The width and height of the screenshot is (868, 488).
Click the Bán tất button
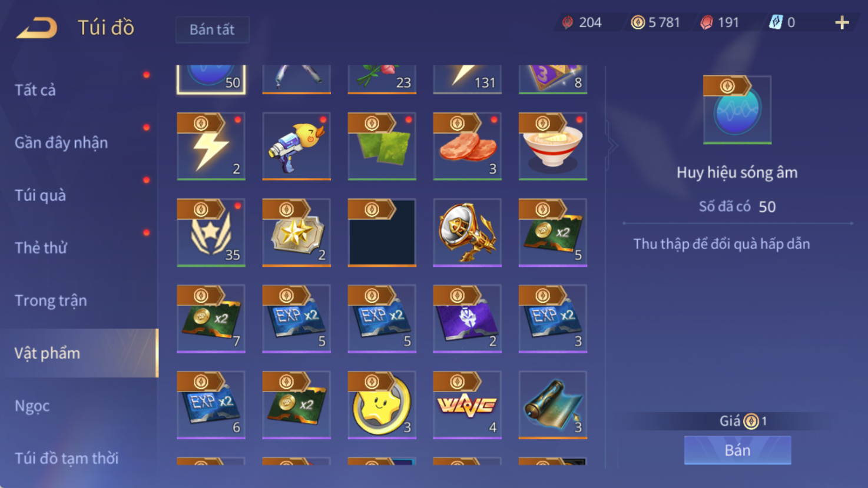click(x=212, y=29)
